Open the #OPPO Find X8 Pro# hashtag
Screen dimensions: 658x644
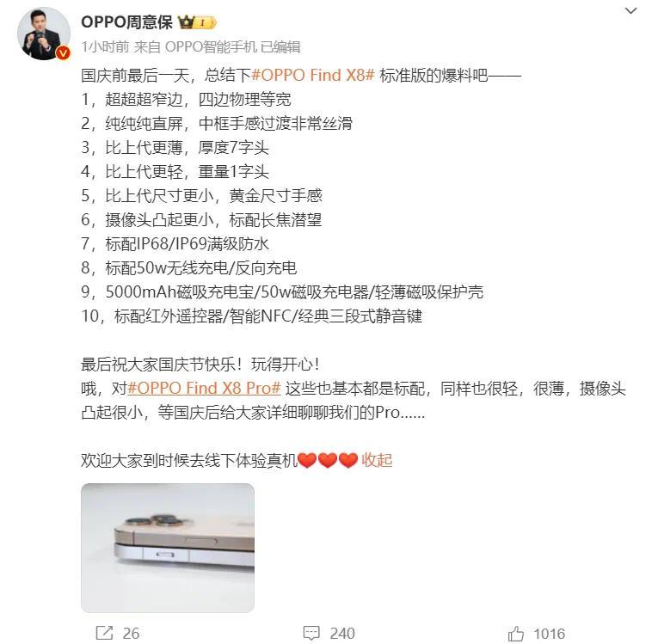click(x=204, y=388)
